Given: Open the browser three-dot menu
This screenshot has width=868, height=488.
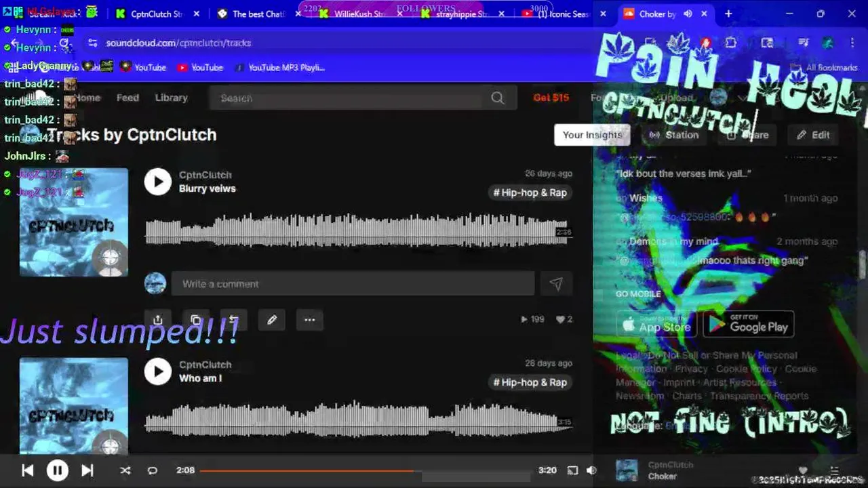Looking at the screenshot, I should [852, 43].
